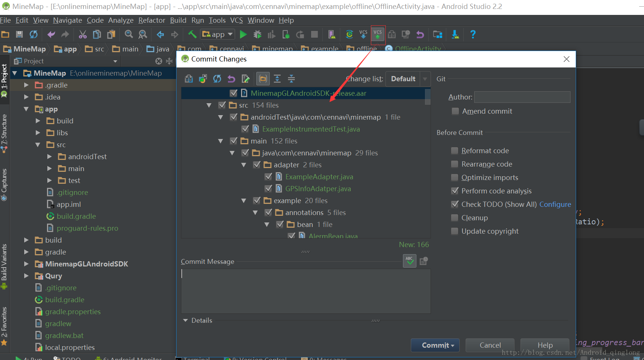Collapse the adapter folder in changes tree
The image size is (644, 360).
click(x=244, y=165)
